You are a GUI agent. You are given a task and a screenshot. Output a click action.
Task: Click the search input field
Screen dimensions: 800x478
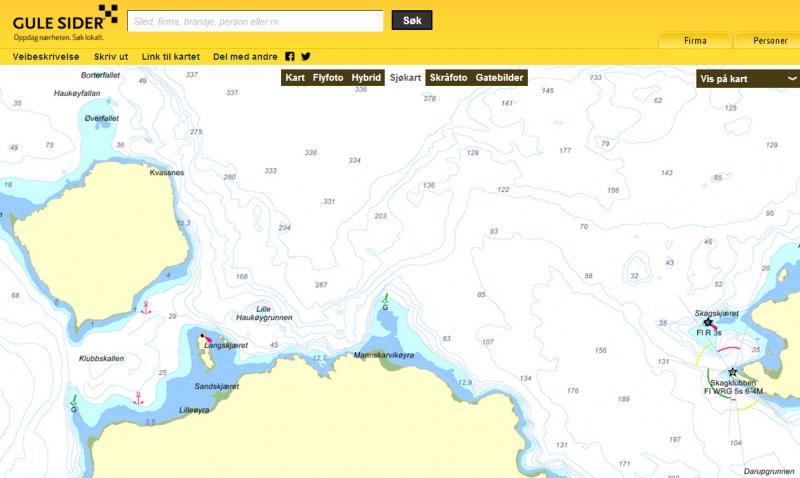[x=255, y=21]
